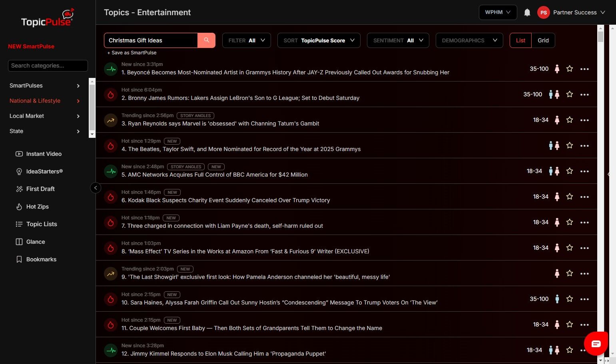Image resolution: width=616 pixels, height=364 pixels.
Task: Click the NEW SmartPulse link
Action: click(31, 46)
